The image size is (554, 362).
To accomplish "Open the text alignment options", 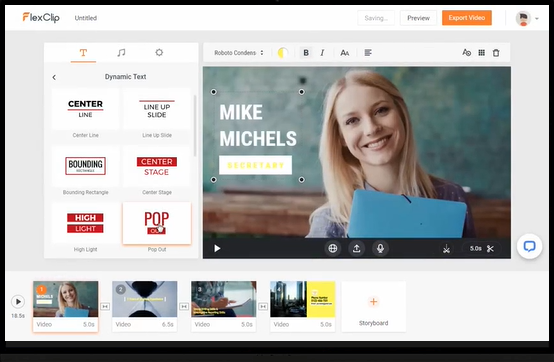I will click(368, 53).
